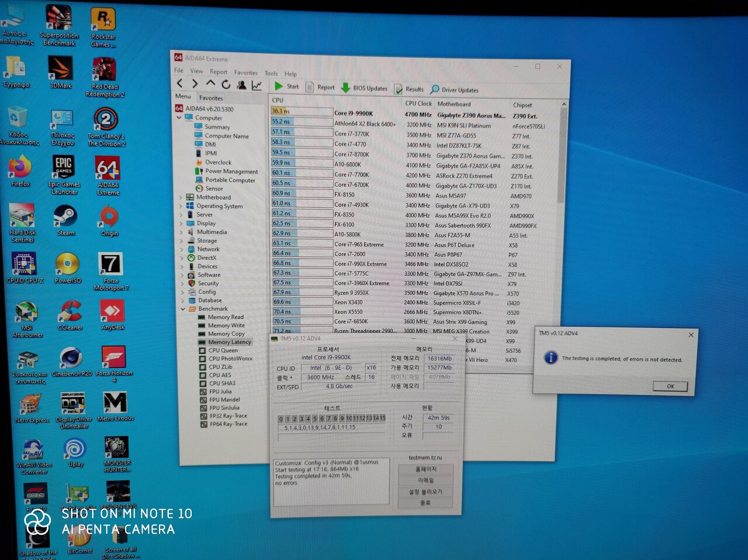Open Epic Games Launcher desktop icon
Viewport: 748px width, 560px height.
click(64, 175)
